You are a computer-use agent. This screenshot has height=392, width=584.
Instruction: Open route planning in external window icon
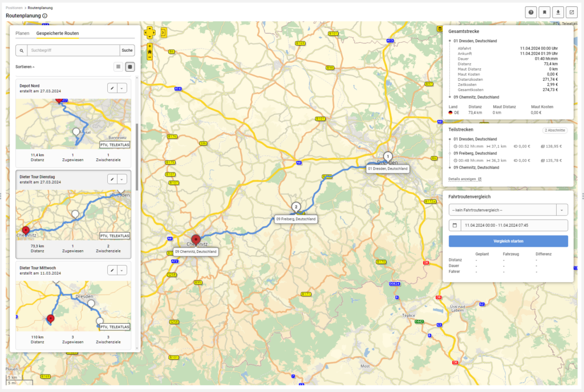click(x=571, y=13)
